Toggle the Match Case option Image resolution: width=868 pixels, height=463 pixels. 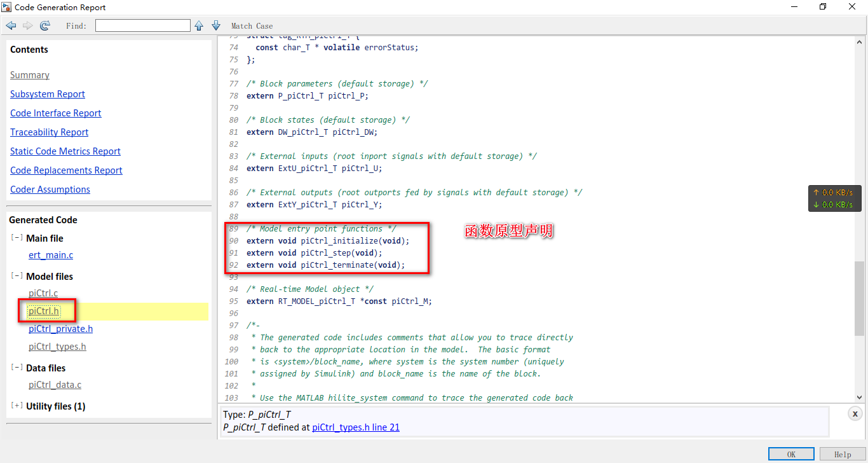click(252, 25)
